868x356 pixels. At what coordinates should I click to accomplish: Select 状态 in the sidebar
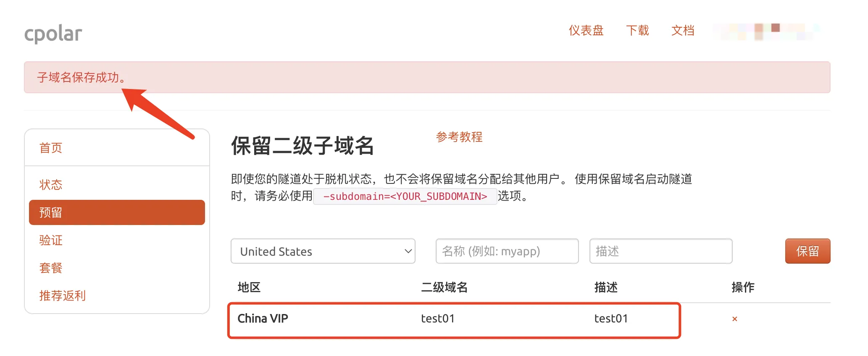point(51,185)
